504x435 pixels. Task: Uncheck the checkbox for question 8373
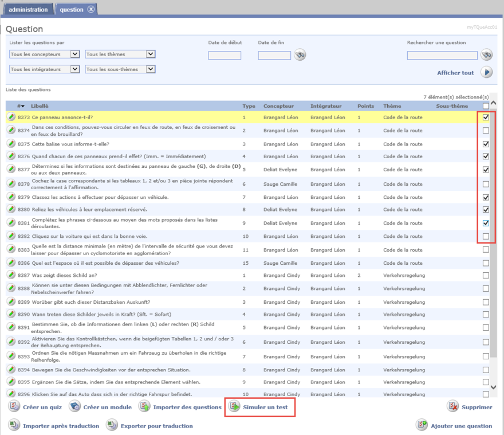(486, 117)
